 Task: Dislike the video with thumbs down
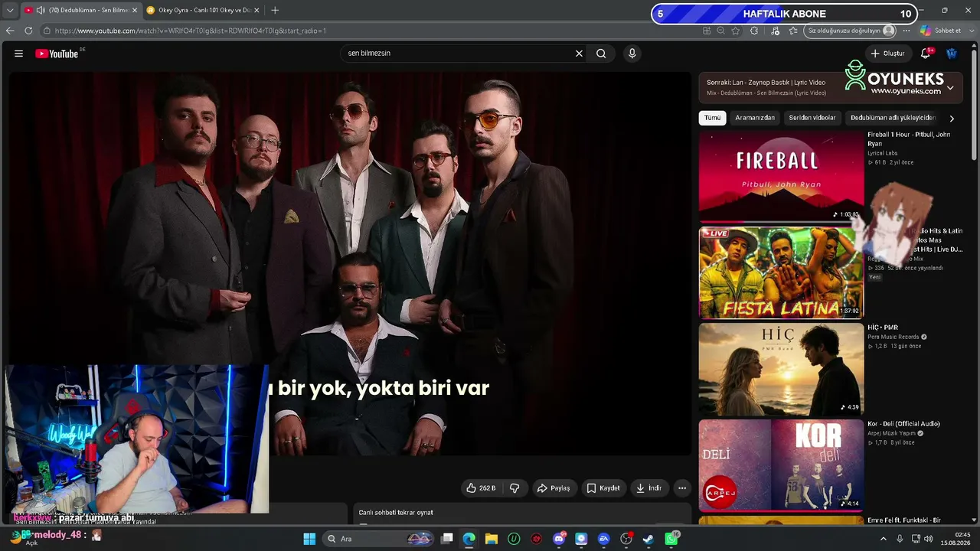514,488
